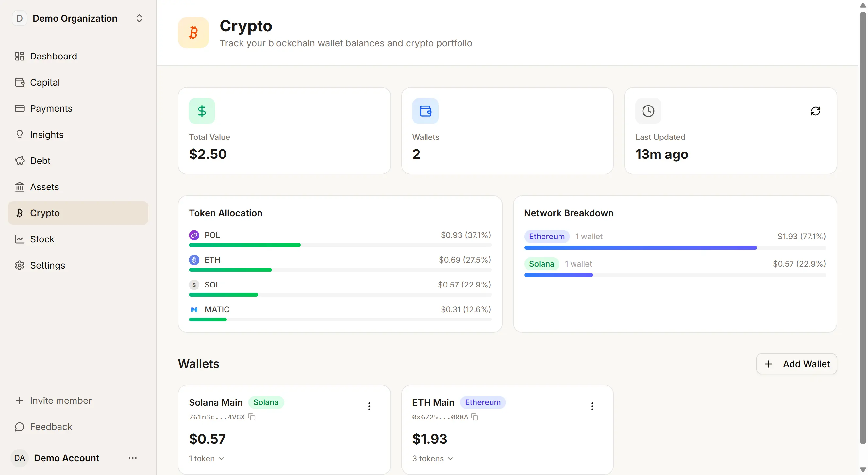Expand the 1 token list
The height and width of the screenshot is (475, 868).
click(207, 459)
